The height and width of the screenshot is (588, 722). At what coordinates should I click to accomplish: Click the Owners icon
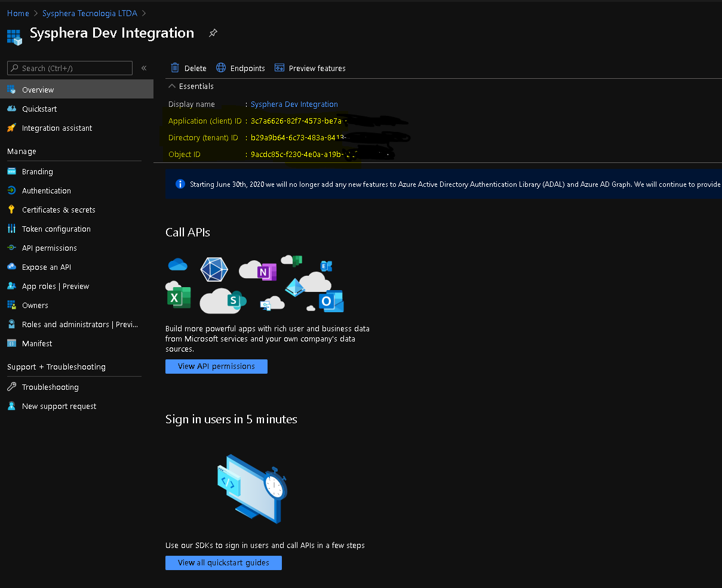11,305
